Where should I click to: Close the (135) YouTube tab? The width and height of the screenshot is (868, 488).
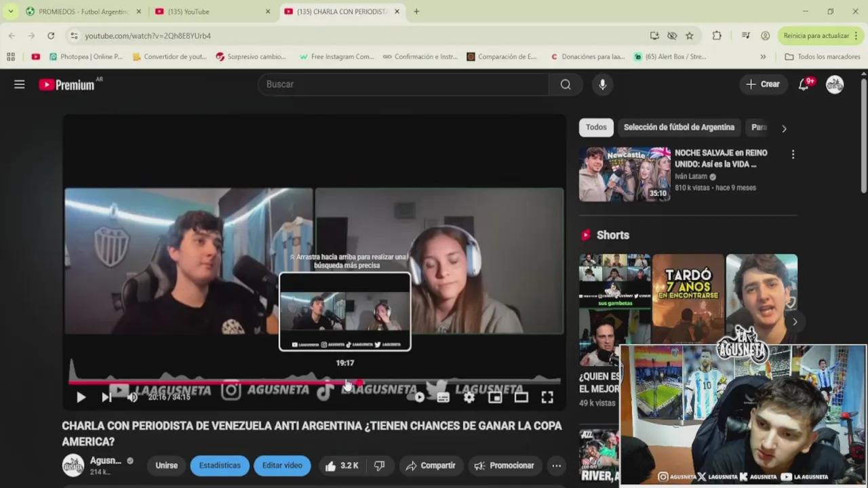[x=268, y=12]
